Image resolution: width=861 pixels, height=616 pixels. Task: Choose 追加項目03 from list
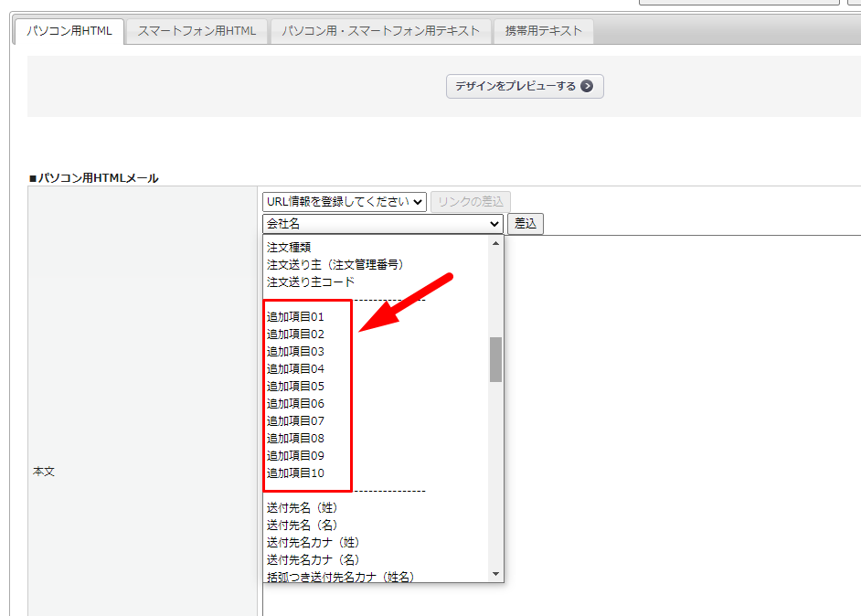[x=376, y=351]
